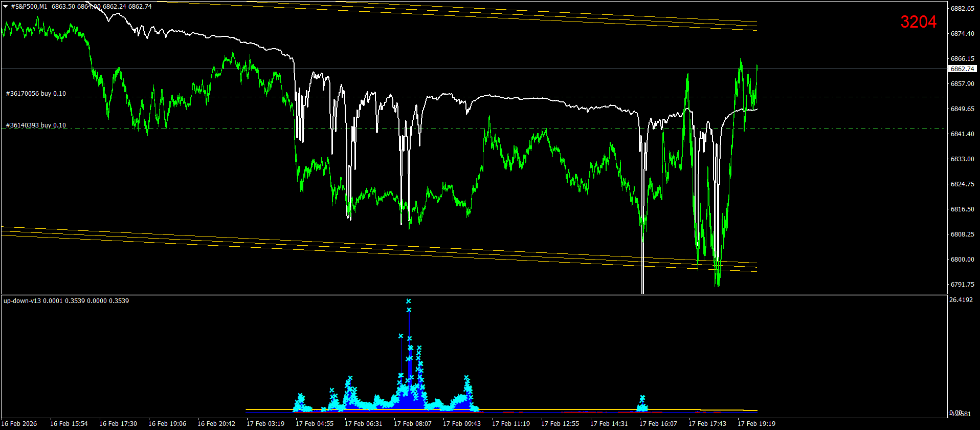Click the 6882.65 price scale value
Image resolution: width=980 pixels, height=430 pixels.
(962, 9)
